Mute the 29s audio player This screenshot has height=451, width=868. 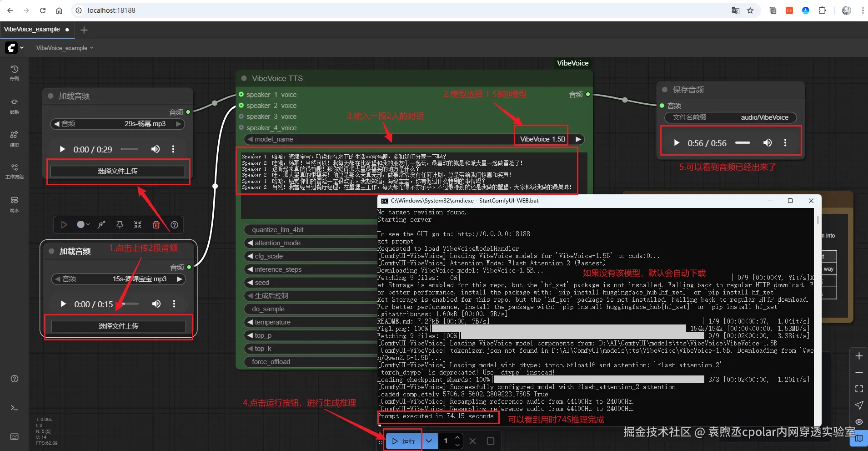tap(156, 149)
